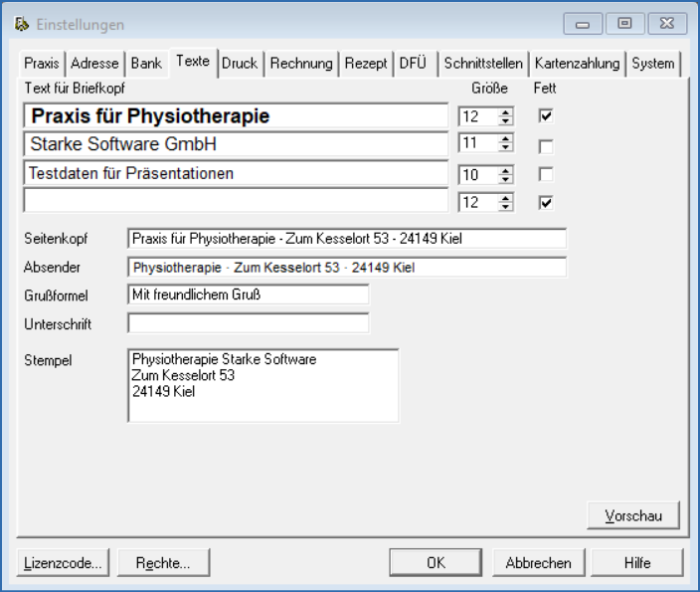Click the empty fourth Briefkopf text field

236,200
